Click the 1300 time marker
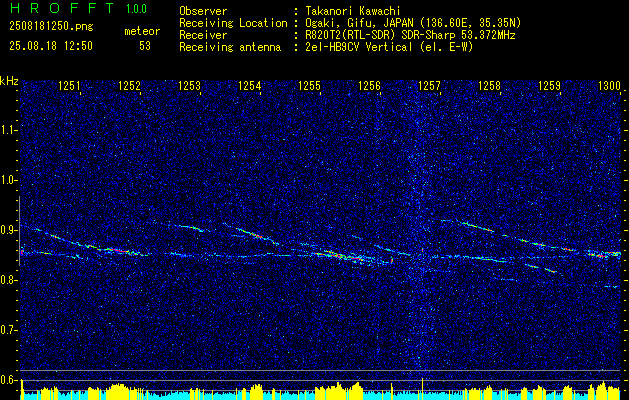629x400 pixels. tap(609, 85)
